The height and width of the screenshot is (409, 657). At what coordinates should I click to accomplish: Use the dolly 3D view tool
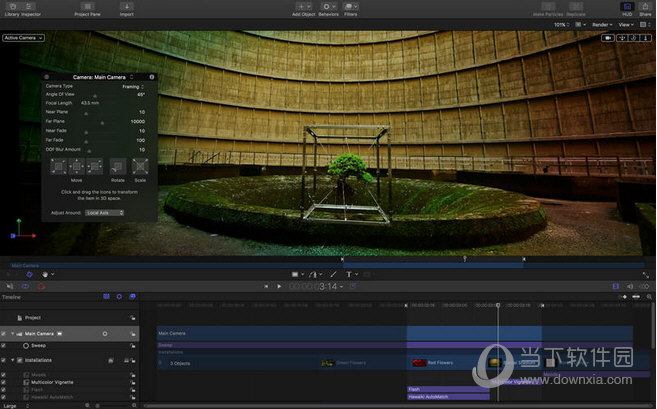(x=645, y=38)
